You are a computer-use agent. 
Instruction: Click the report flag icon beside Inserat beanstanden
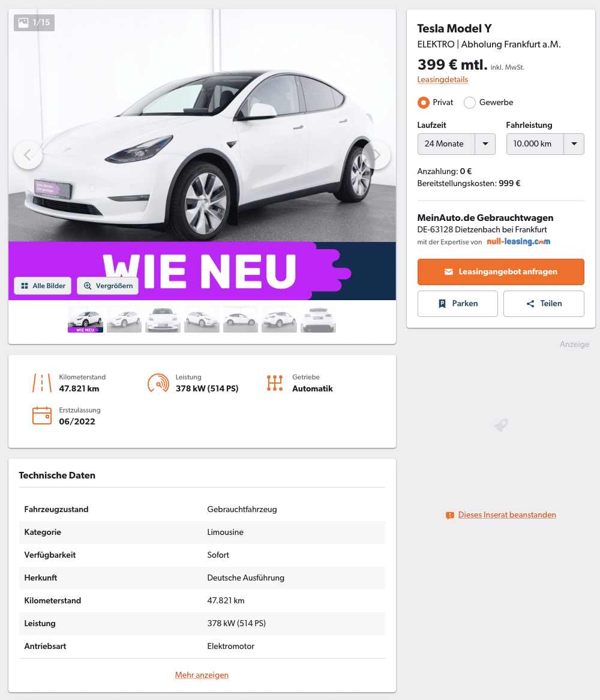click(x=449, y=516)
